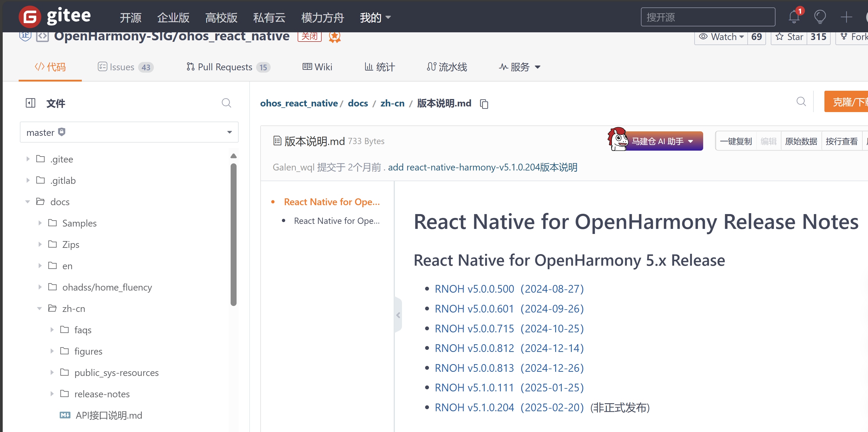Open the 服务 dropdown tab

point(520,67)
